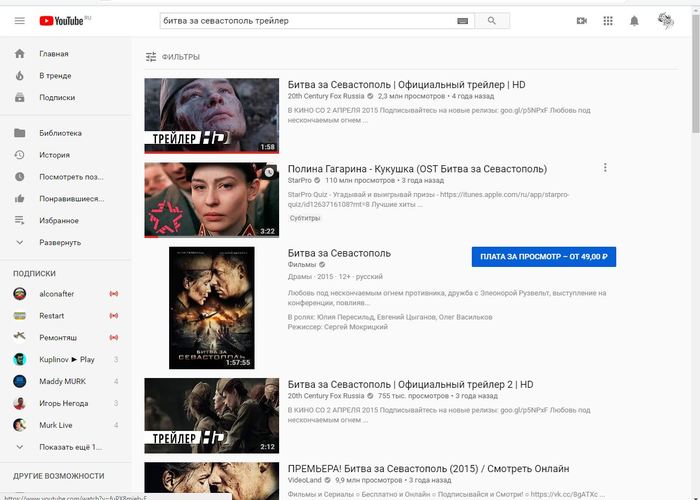Open the on-screen keyboard icon in search
The height and width of the screenshot is (500, 700).
(x=462, y=20)
